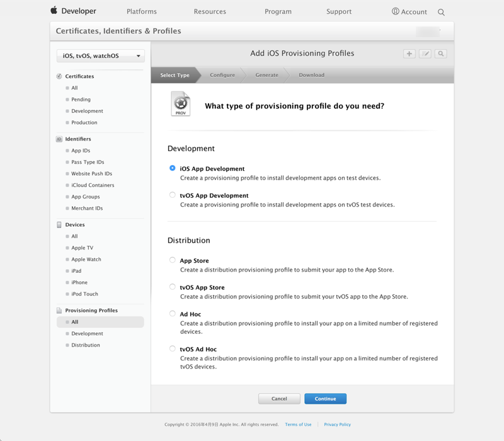
Task: Open the Account menu
Action: coord(409,11)
